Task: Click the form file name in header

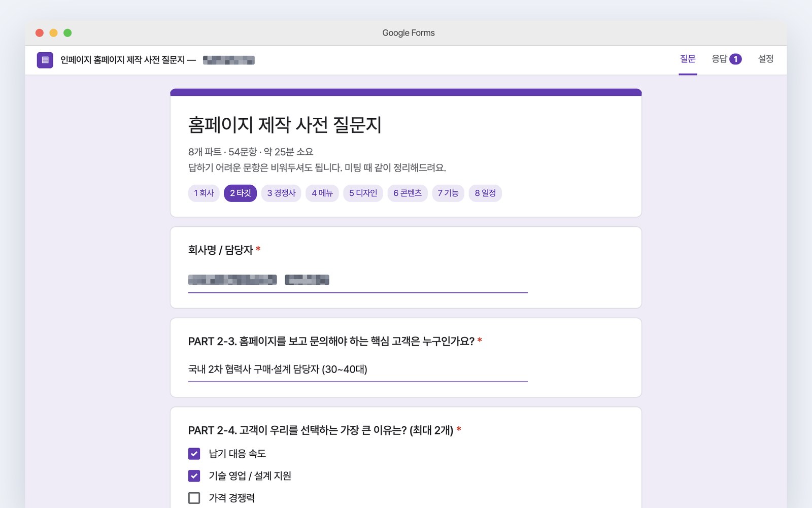Action: 157,60
